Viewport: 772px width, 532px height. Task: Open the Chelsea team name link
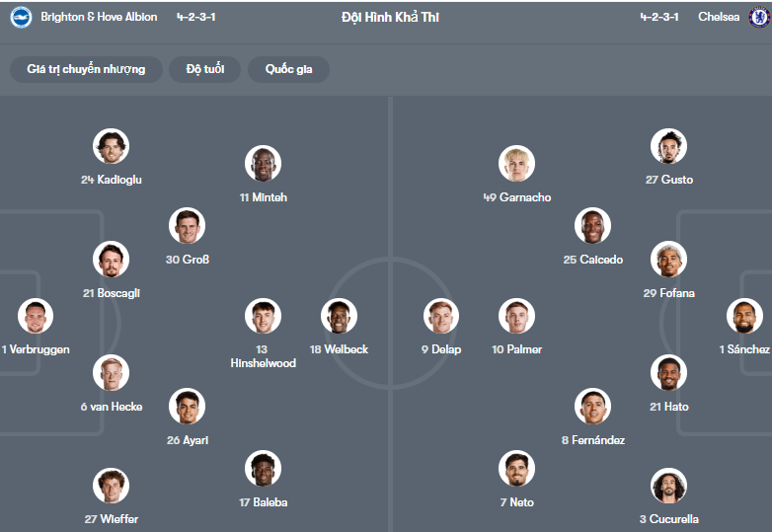pos(718,17)
